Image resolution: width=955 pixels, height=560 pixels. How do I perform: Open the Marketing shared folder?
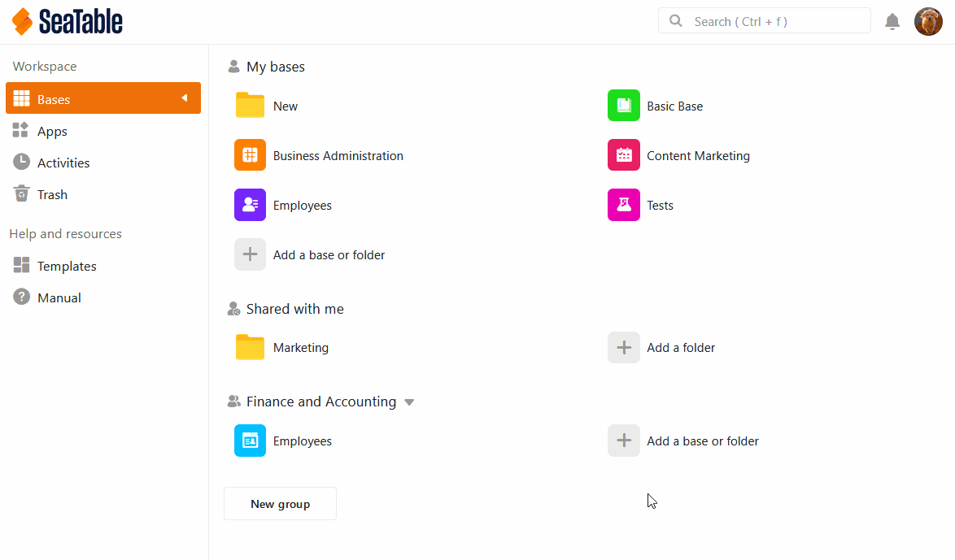pyautogui.click(x=250, y=347)
